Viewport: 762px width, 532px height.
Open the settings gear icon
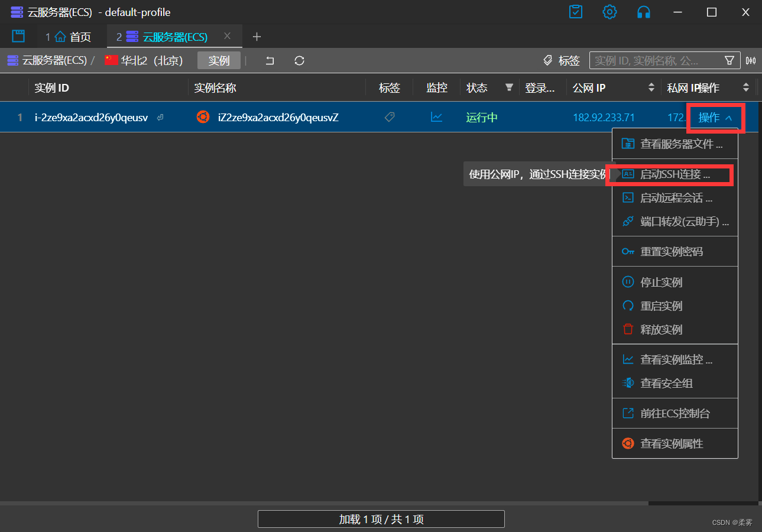click(609, 12)
